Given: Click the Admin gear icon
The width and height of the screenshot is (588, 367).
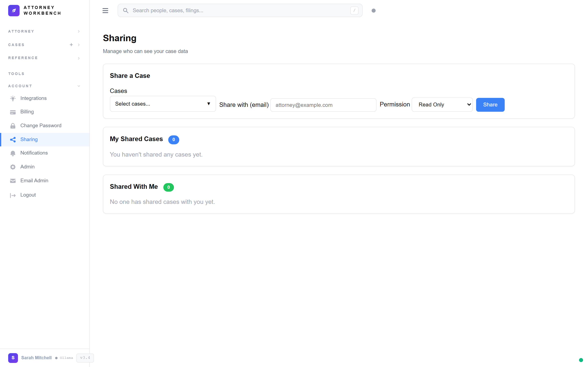Looking at the screenshot, I should [x=13, y=167].
